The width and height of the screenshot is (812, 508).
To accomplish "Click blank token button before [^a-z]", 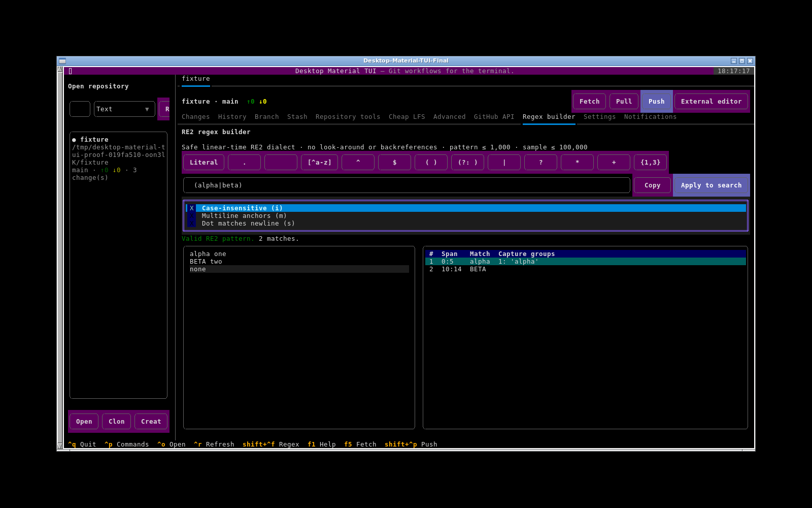I will pyautogui.click(x=281, y=163).
